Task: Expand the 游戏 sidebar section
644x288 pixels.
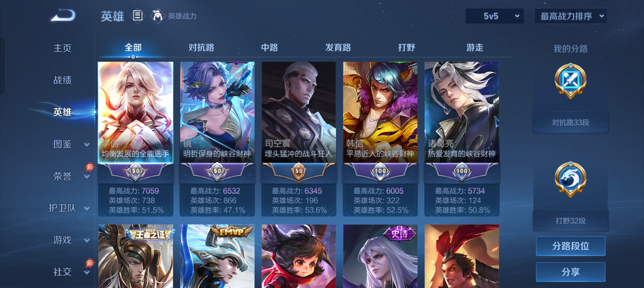Action: (x=87, y=240)
